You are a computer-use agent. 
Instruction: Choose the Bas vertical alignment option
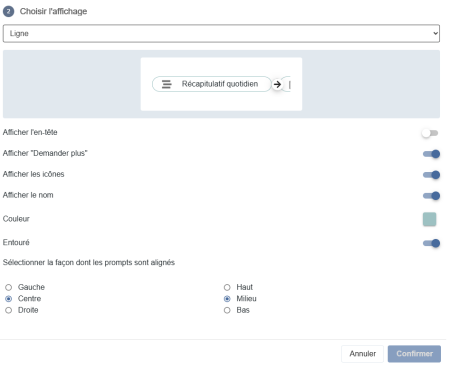click(227, 310)
